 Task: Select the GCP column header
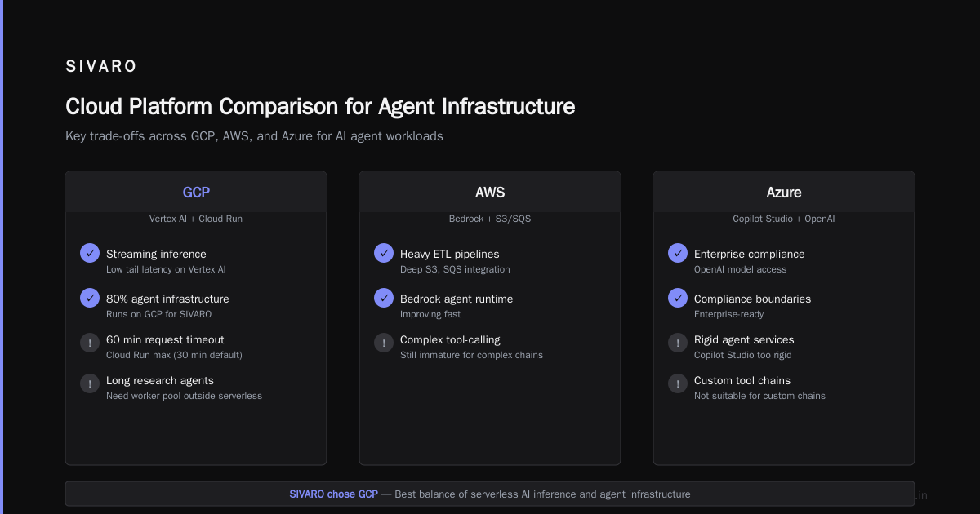(x=196, y=193)
